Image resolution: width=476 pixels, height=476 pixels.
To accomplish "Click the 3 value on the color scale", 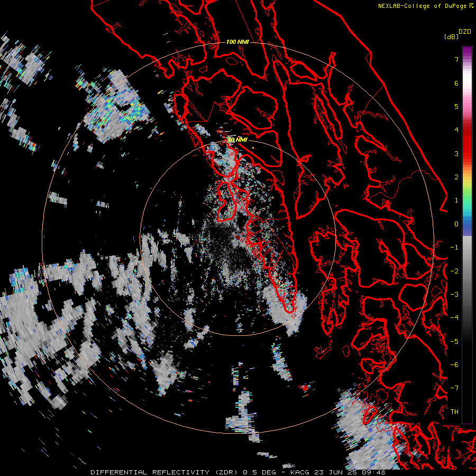I will pyautogui.click(x=456, y=153).
